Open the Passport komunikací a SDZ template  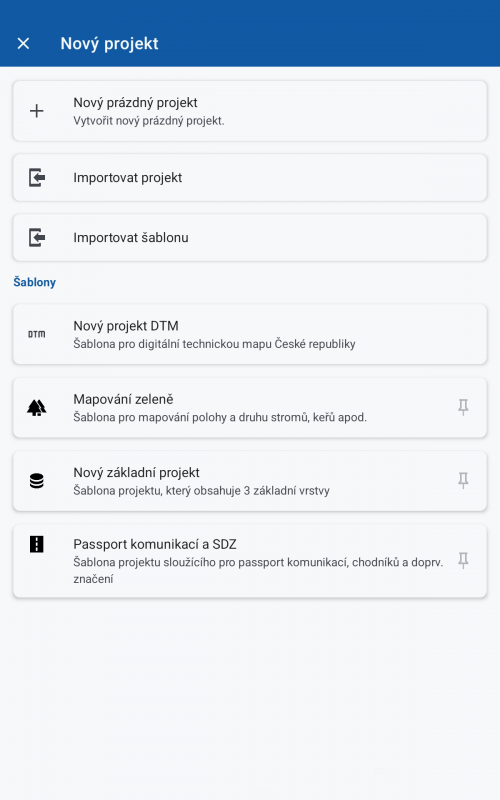pyautogui.click(x=250, y=561)
